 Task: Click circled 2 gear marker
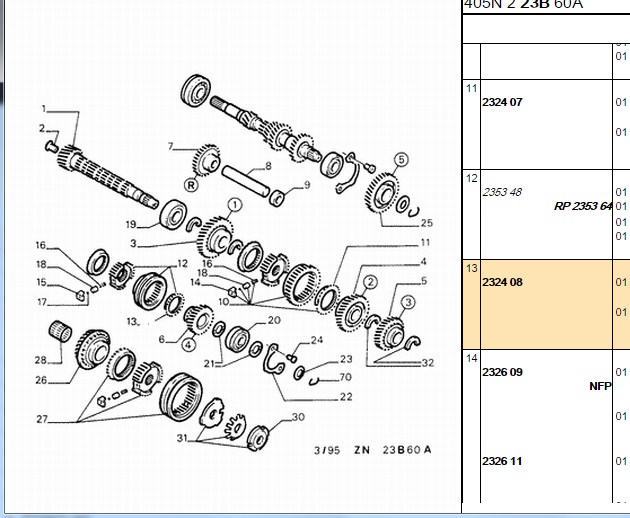point(370,282)
